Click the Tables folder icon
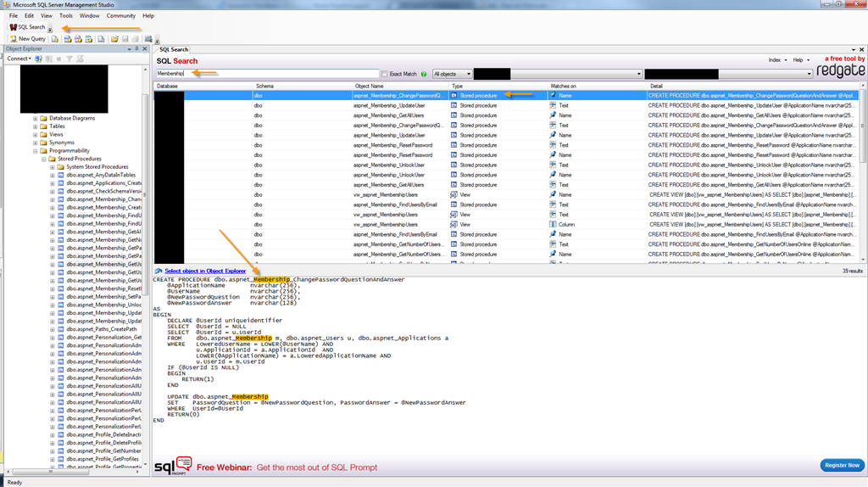This screenshot has width=868, height=487. [x=43, y=126]
